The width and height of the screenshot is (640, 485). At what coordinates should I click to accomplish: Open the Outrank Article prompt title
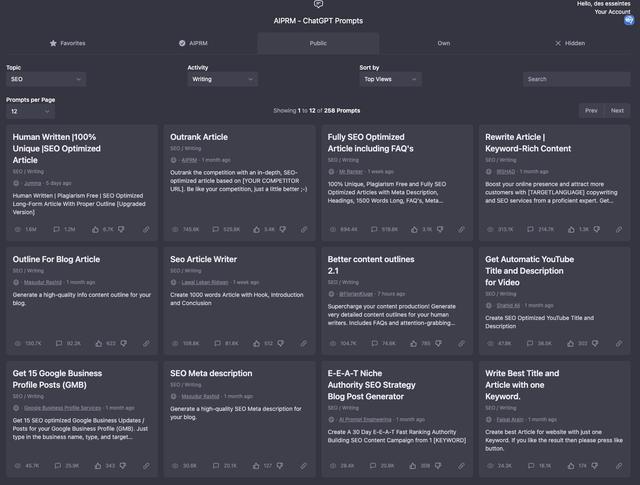(199, 137)
